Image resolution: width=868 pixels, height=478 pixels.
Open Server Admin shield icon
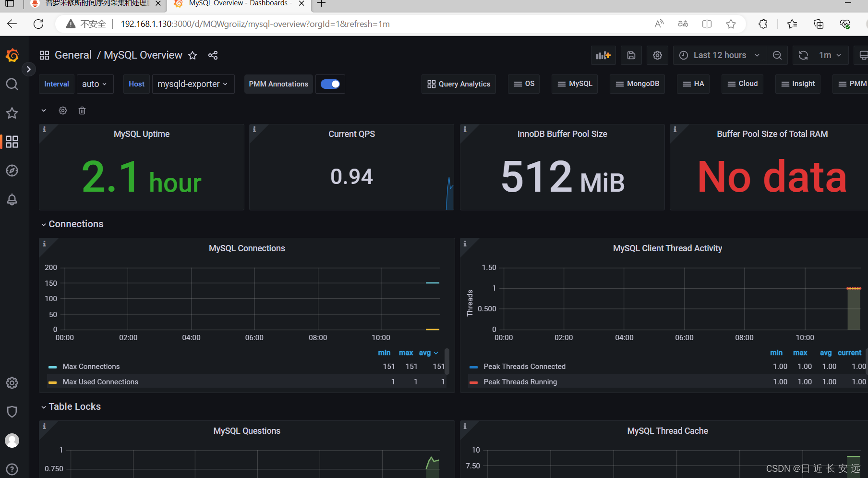tap(12, 412)
